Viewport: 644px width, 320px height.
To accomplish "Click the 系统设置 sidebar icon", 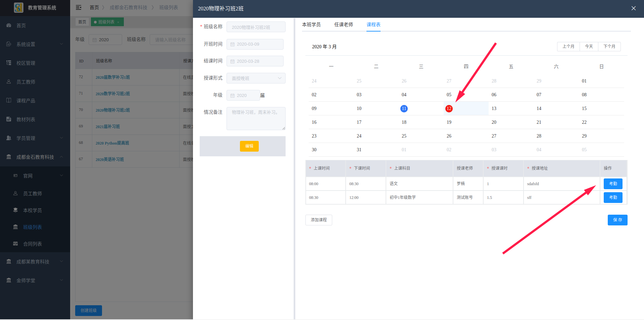I will pos(9,44).
